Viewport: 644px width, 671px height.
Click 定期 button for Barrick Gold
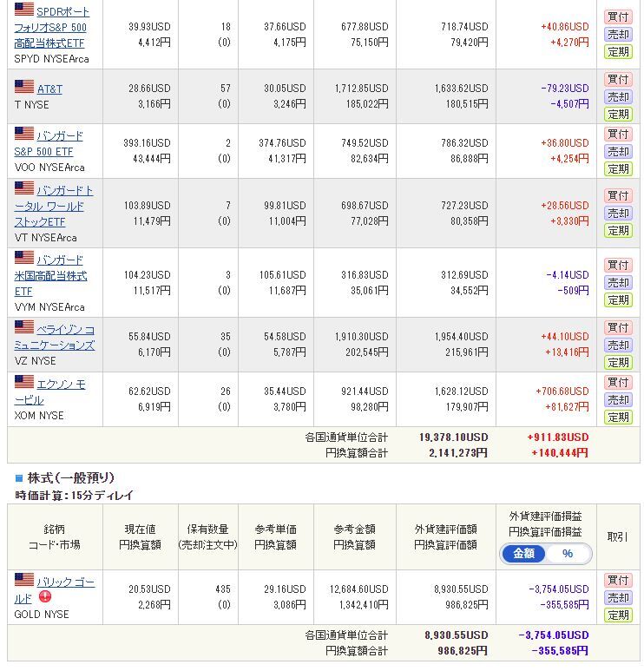coord(618,615)
